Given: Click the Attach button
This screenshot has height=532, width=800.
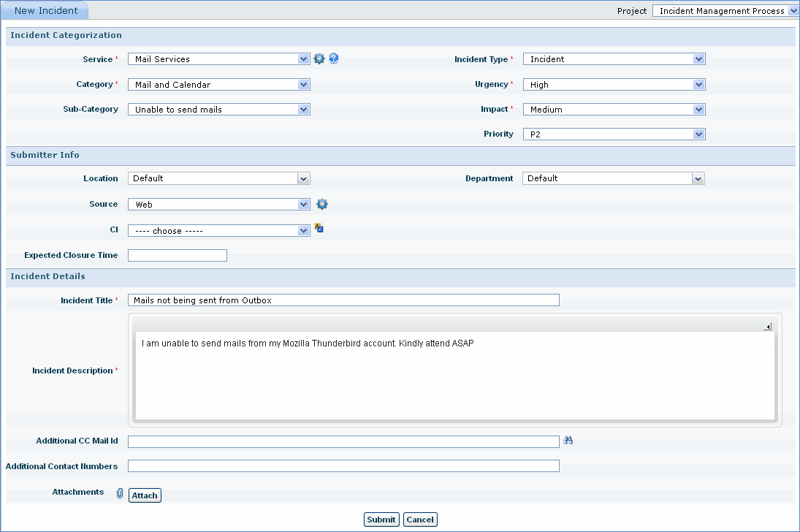Looking at the screenshot, I should pyautogui.click(x=145, y=495).
